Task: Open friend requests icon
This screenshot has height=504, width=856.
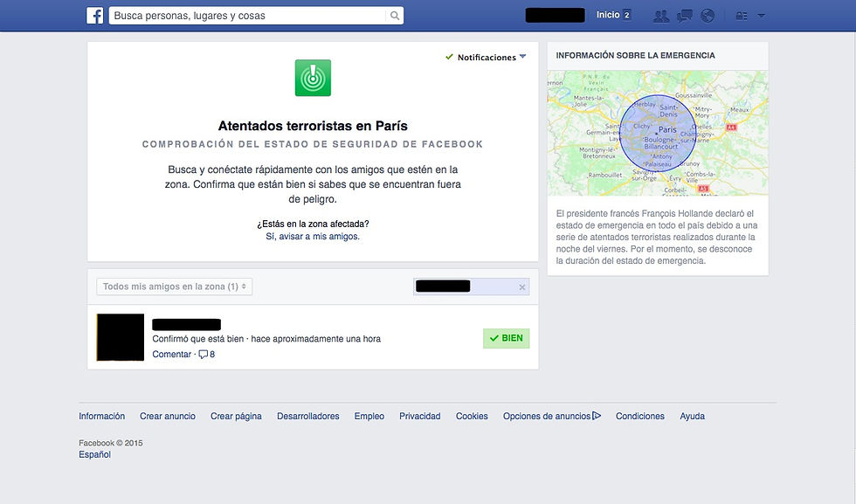Action: point(661,16)
